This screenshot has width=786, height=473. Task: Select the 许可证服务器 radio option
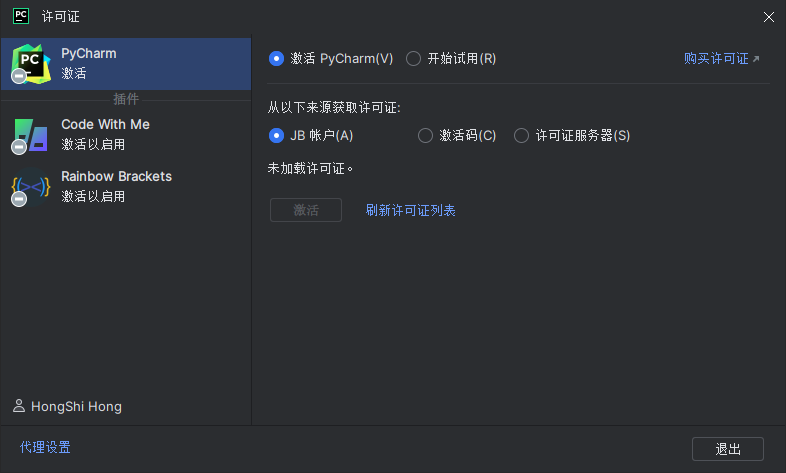[x=521, y=136]
